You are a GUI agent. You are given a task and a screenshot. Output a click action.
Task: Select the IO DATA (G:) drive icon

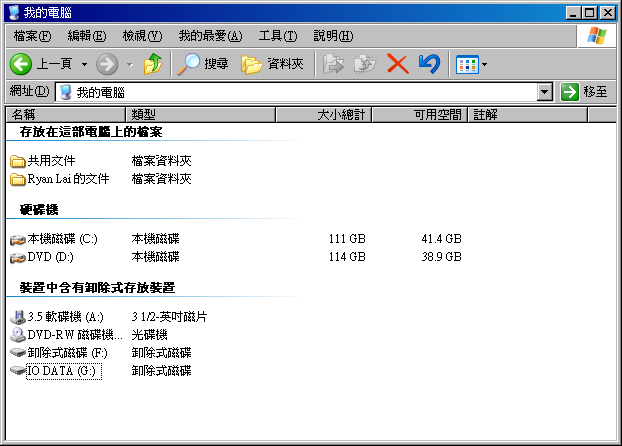(x=17, y=370)
